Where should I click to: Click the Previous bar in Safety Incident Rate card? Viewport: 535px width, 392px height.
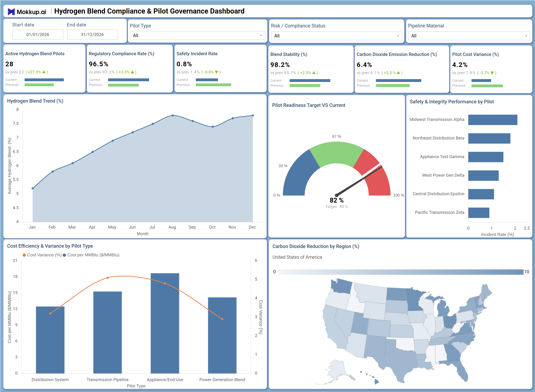[213, 85]
